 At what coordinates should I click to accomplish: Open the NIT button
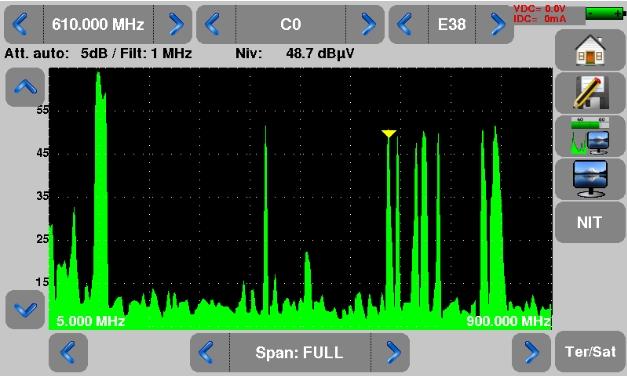590,222
